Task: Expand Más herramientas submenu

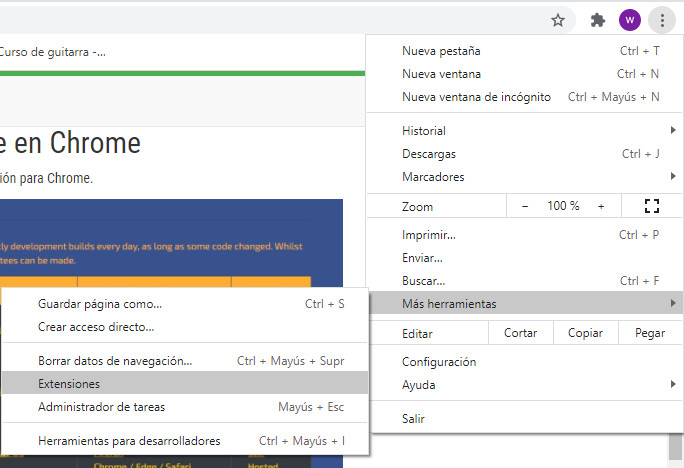Action: (x=525, y=304)
